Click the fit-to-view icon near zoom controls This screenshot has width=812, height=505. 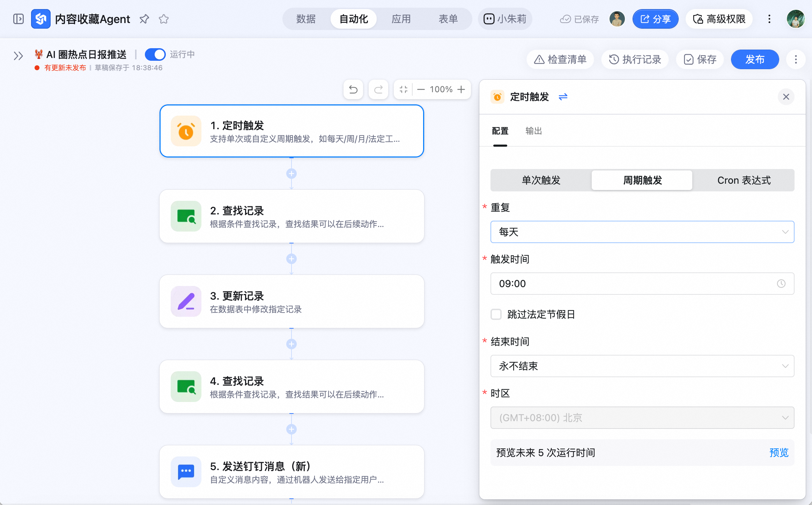click(403, 89)
